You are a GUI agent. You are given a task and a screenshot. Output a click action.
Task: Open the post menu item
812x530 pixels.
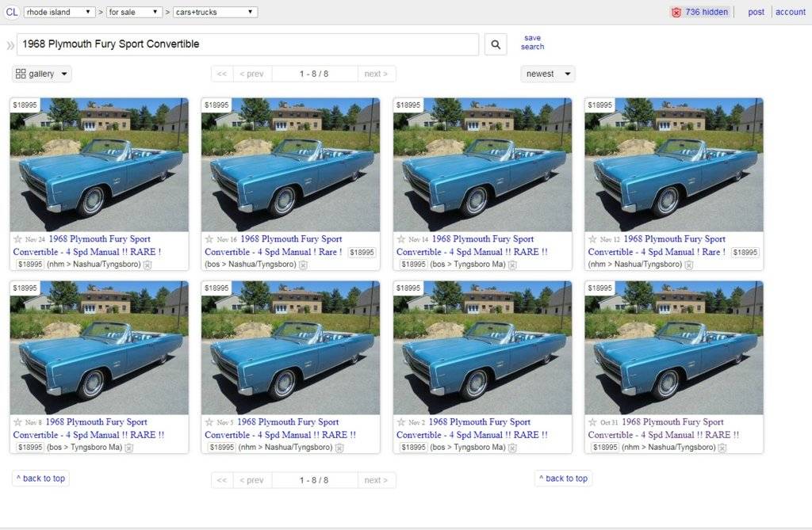click(x=756, y=12)
